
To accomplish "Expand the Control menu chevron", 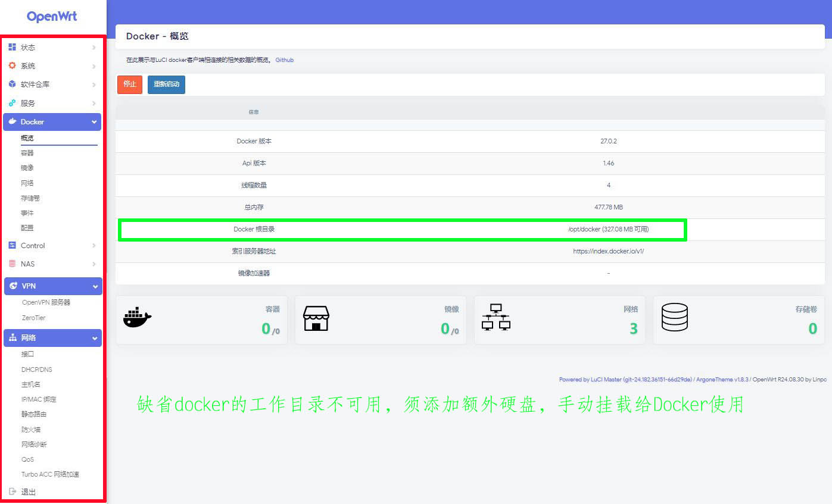I will tap(94, 245).
